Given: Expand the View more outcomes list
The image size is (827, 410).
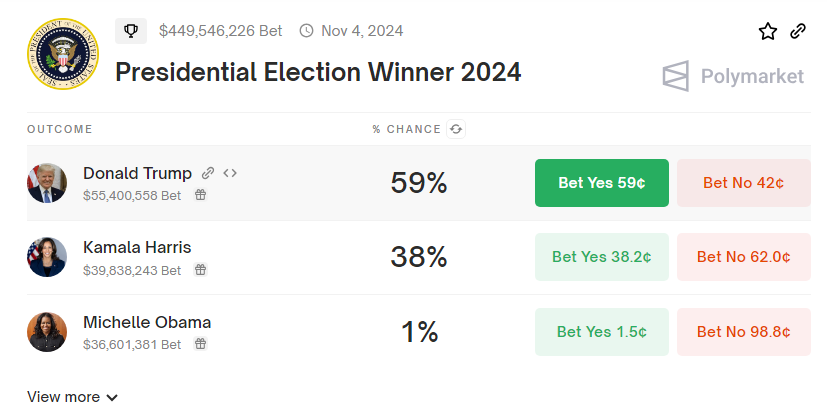Looking at the screenshot, I should coord(73,397).
